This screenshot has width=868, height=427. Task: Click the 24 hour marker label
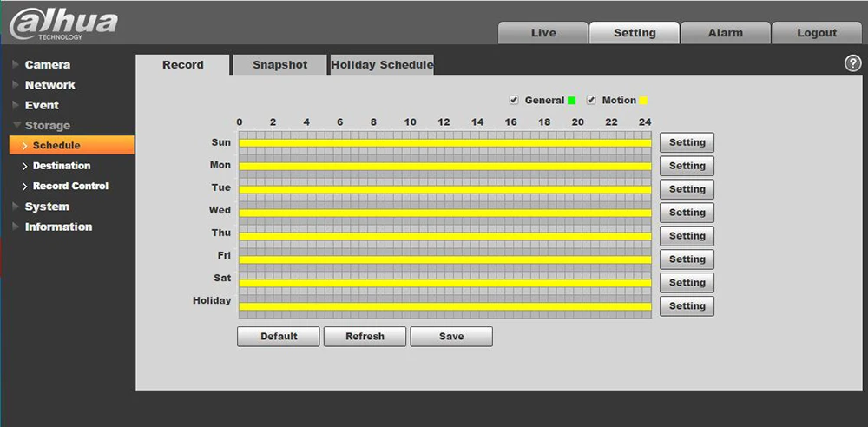645,122
